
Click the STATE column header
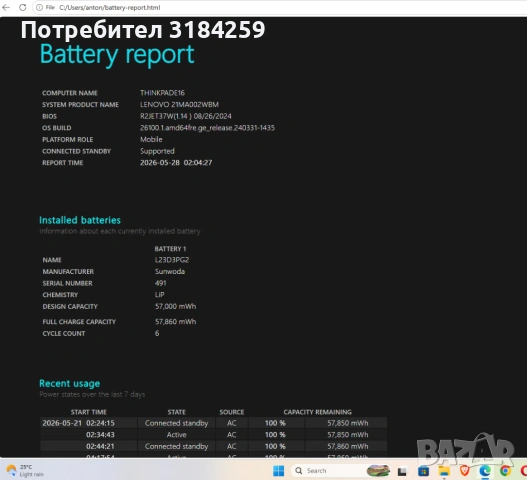(176, 412)
